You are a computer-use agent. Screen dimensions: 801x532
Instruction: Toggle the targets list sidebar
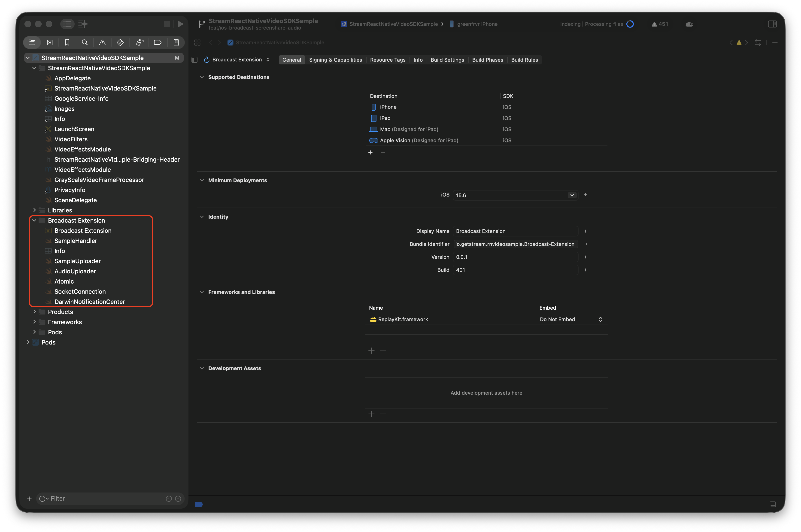[194, 60]
